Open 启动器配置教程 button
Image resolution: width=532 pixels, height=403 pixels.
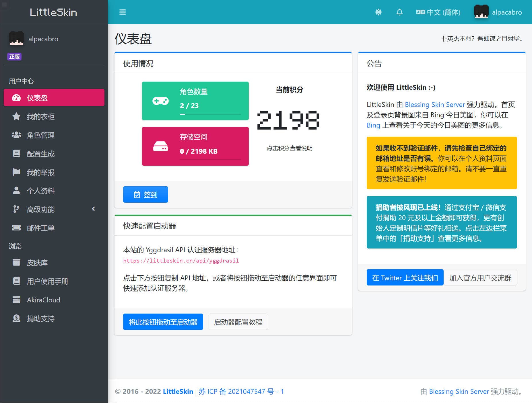(238, 322)
